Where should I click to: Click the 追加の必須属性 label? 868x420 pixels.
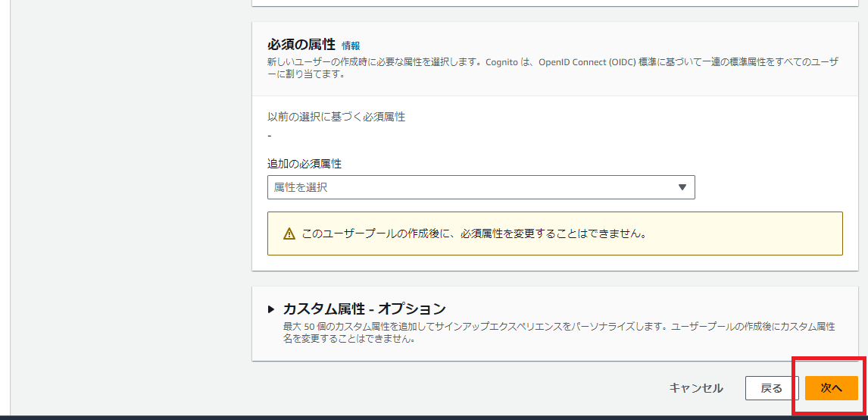click(x=304, y=164)
